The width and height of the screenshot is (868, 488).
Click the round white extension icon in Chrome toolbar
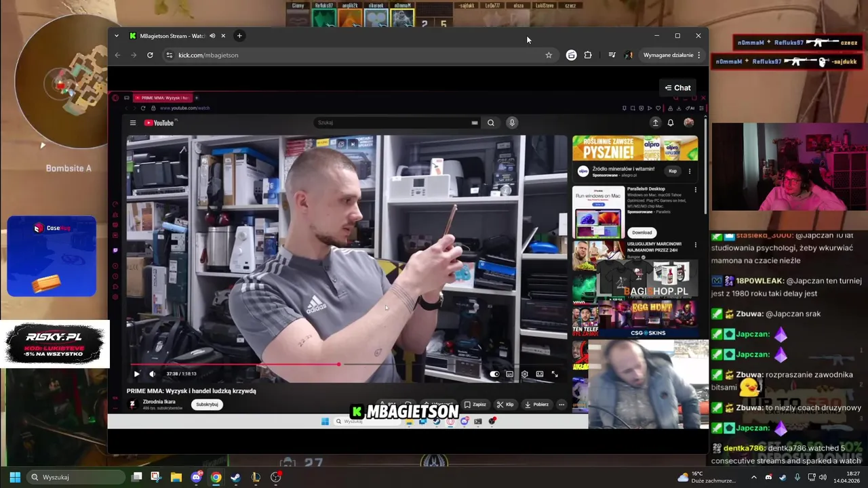tap(571, 55)
